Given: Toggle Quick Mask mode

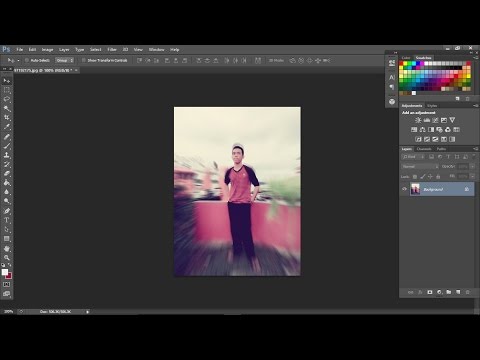Looking at the screenshot, I should [7, 284].
